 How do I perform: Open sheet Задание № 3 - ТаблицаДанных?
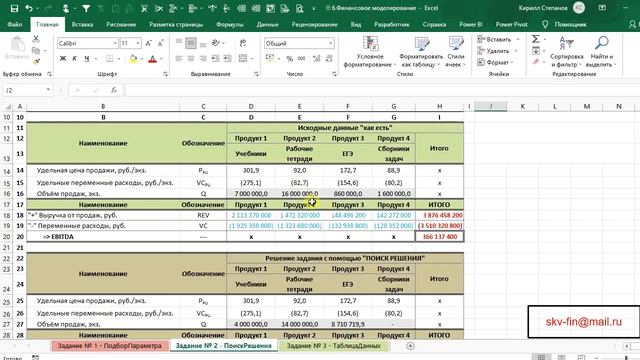coord(333,346)
